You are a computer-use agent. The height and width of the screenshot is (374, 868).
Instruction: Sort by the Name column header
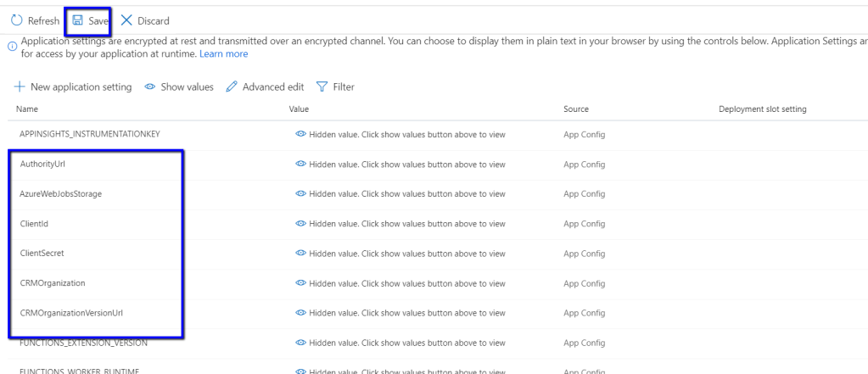pyautogui.click(x=27, y=109)
